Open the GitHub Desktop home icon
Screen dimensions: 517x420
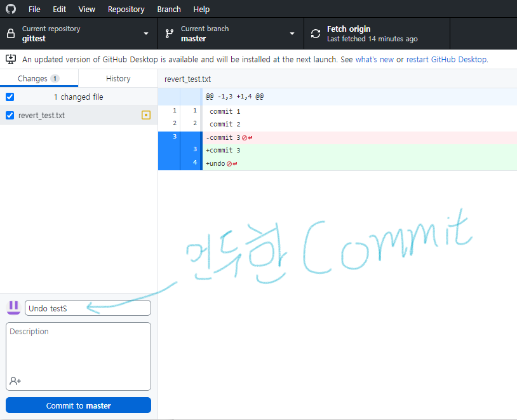coord(10,9)
